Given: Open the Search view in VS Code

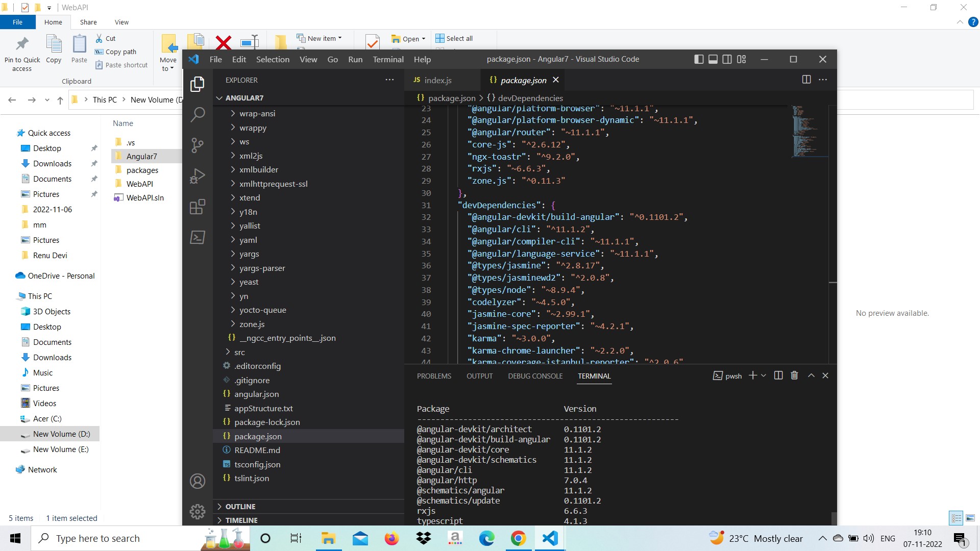Looking at the screenshot, I should click(198, 114).
